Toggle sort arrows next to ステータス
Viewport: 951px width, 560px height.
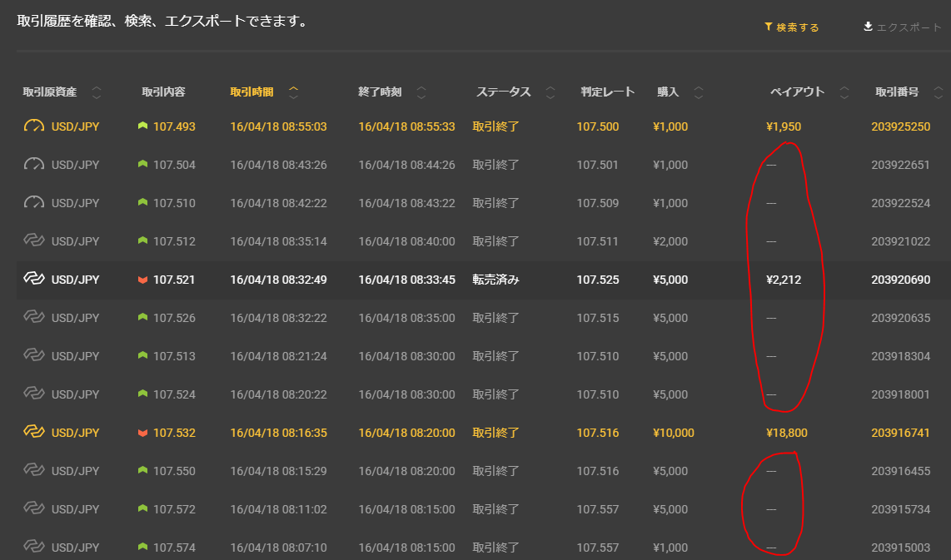550,92
